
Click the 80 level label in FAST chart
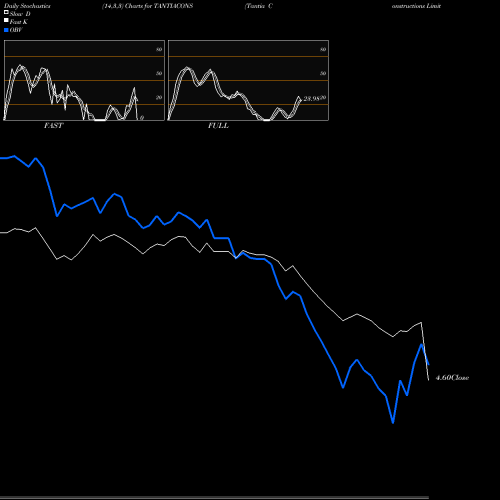tap(159, 49)
